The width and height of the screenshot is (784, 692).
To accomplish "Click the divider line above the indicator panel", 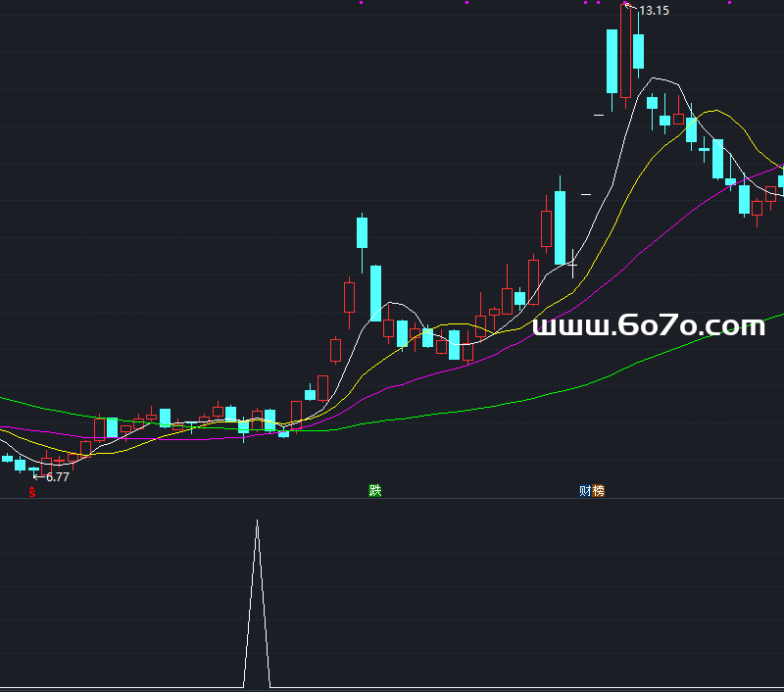I will [392, 498].
